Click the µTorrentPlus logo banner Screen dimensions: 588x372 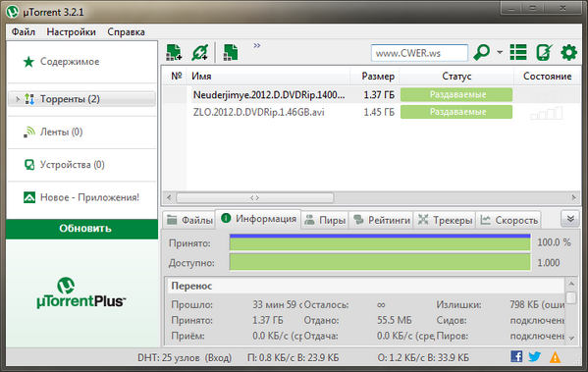click(81, 293)
